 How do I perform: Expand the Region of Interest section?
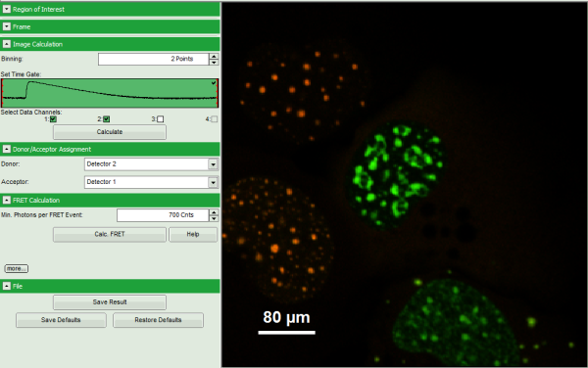pyautogui.click(x=7, y=10)
